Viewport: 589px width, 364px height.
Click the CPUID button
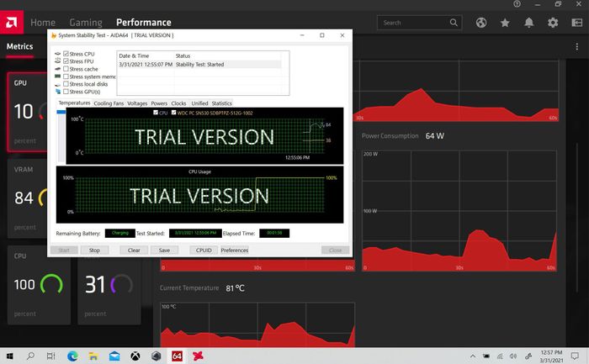coord(204,250)
